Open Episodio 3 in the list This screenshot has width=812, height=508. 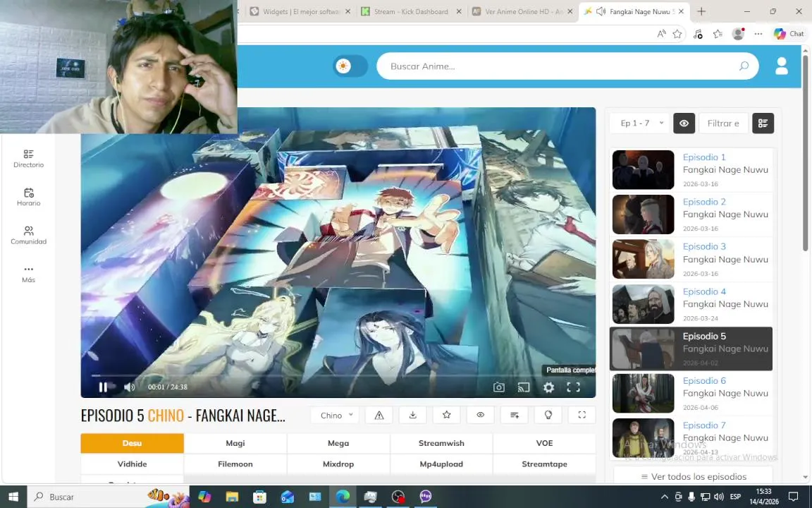point(691,259)
